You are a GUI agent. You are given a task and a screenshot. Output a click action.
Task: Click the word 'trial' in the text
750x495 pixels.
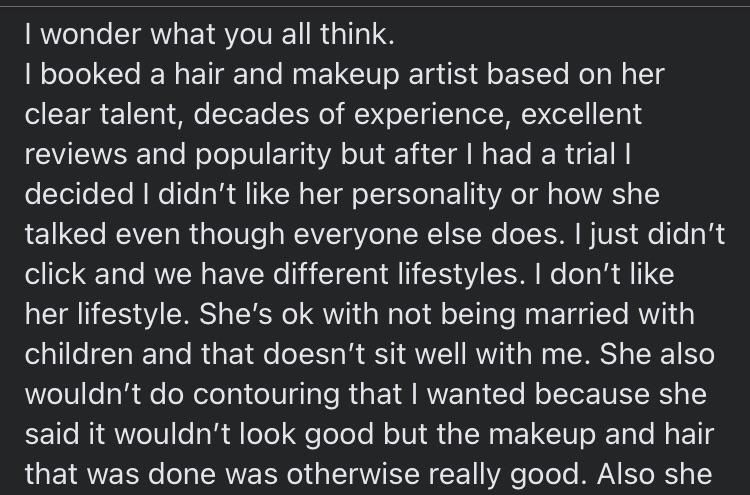coord(590,155)
